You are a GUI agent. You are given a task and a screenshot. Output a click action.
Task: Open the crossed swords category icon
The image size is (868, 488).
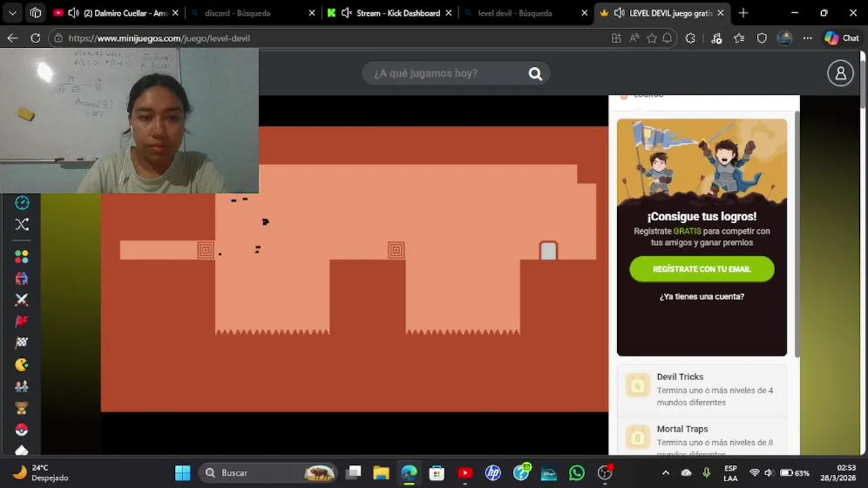(22, 300)
